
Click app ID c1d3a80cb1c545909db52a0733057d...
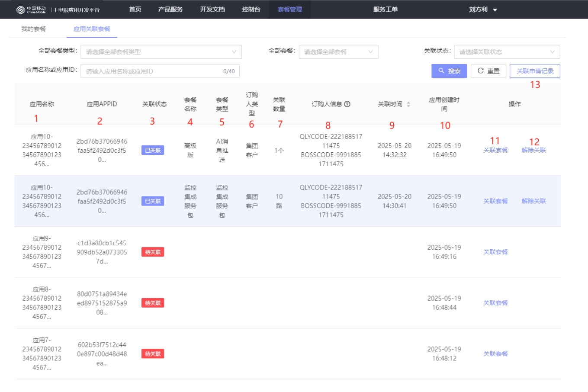(x=102, y=252)
